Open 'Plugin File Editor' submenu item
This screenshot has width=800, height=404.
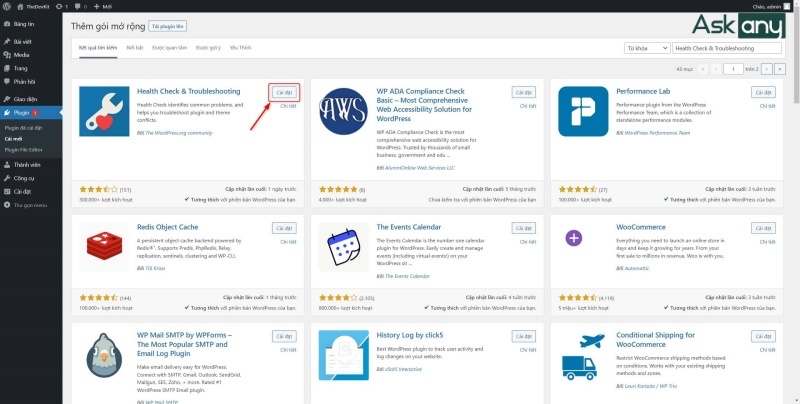(x=23, y=149)
